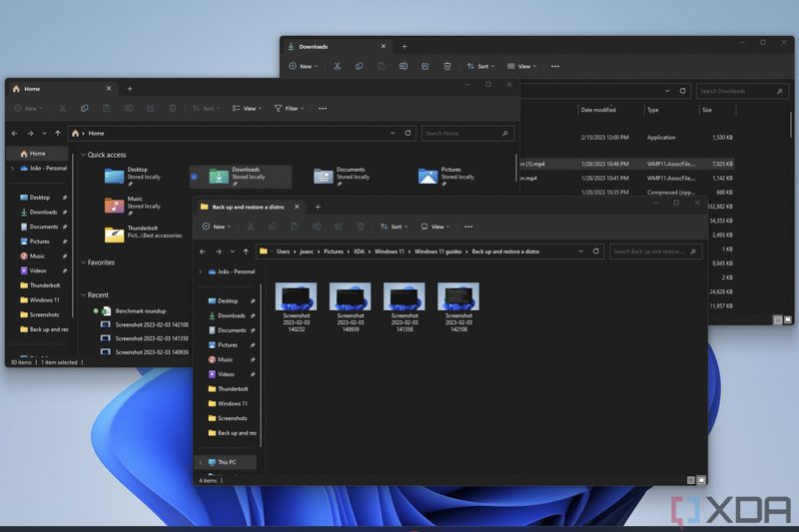This screenshot has width=799, height=532.
Task: Open New dropdown in Back up and restore window
Action: (x=217, y=227)
